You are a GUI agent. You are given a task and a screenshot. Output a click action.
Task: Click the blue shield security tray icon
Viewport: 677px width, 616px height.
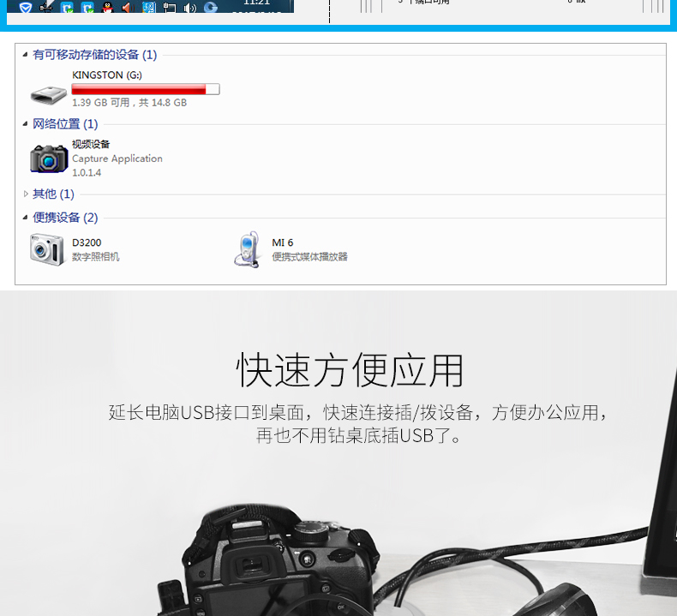(26, 6)
